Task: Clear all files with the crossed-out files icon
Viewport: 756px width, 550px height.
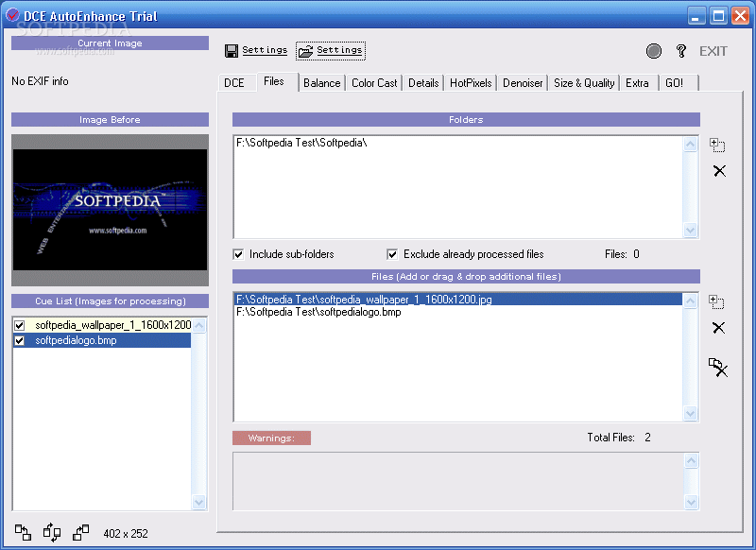Action: point(718,368)
